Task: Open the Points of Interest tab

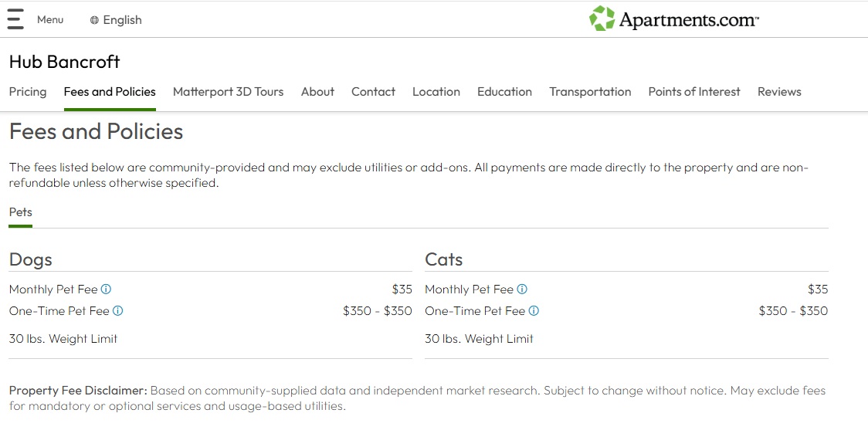Action: coord(693,92)
